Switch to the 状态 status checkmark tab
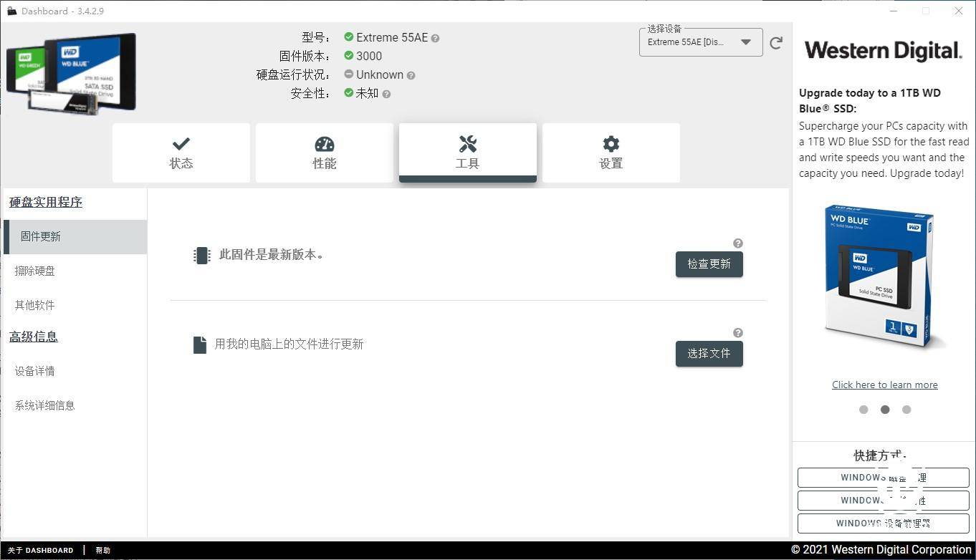Viewport: 976px width, 560px height. [x=181, y=152]
